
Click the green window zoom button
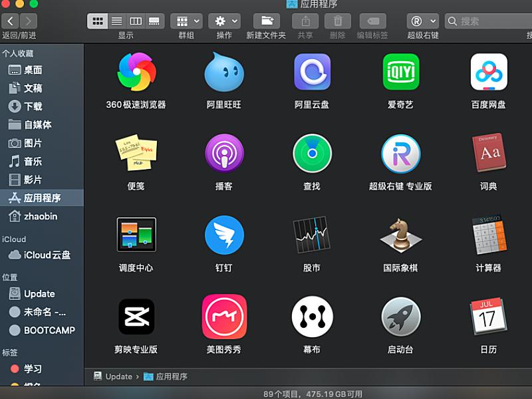pyautogui.click(x=34, y=3)
